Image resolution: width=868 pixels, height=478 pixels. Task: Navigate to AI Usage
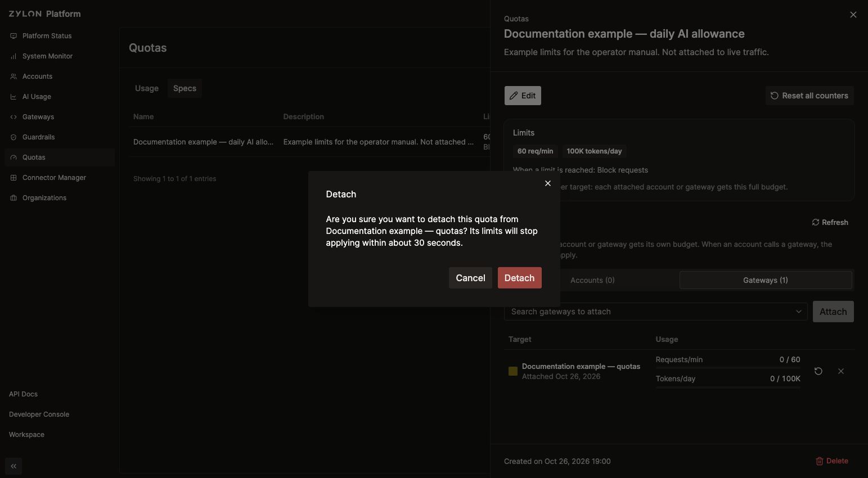pyautogui.click(x=60, y=97)
